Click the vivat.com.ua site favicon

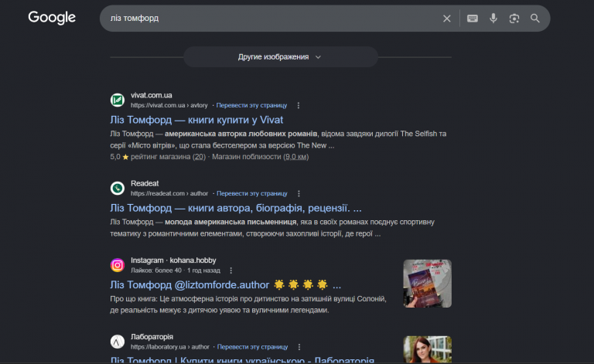[118, 100]
